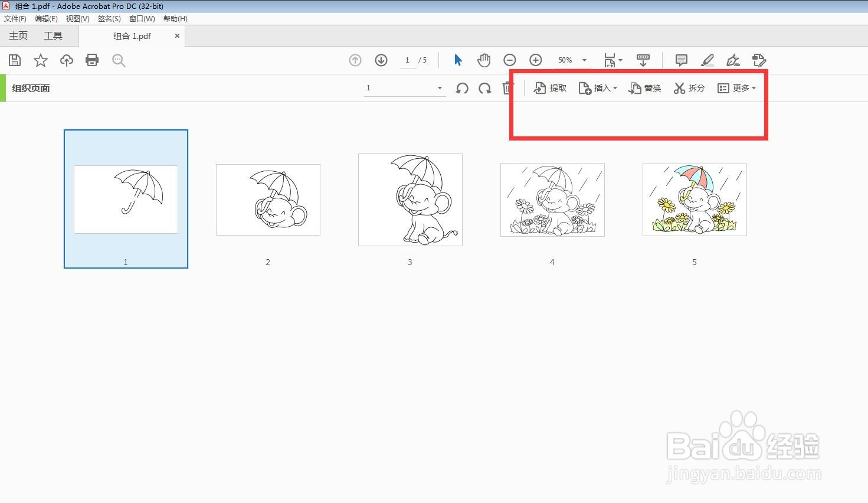Zoom out of the page view

coord(509,60)
